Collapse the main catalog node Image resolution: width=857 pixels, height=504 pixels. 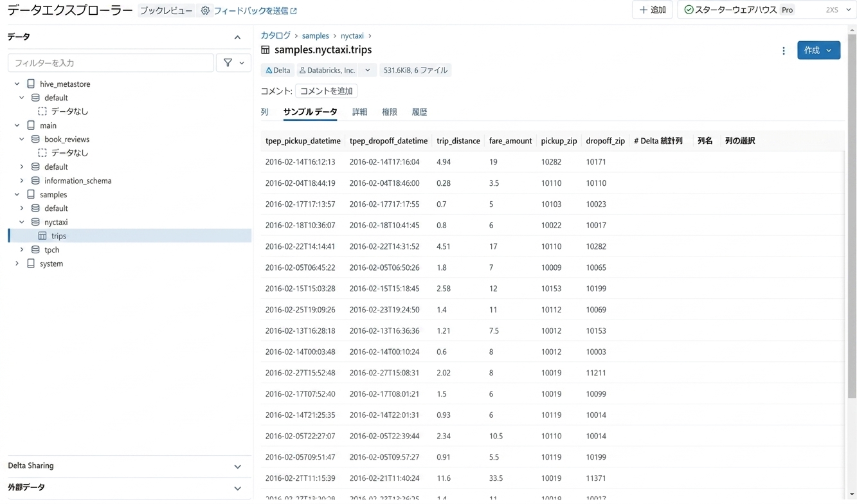pyautogui.click(x=17, y=125)
